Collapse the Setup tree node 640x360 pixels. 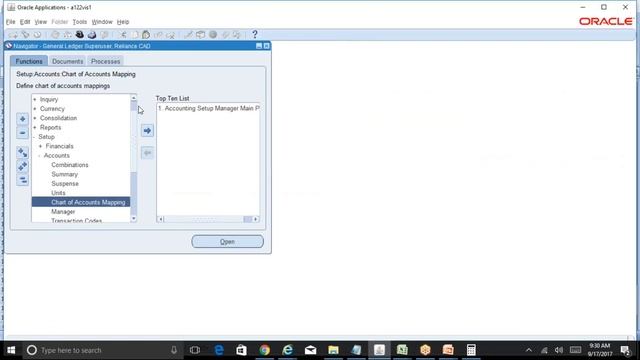coord(34,137)
